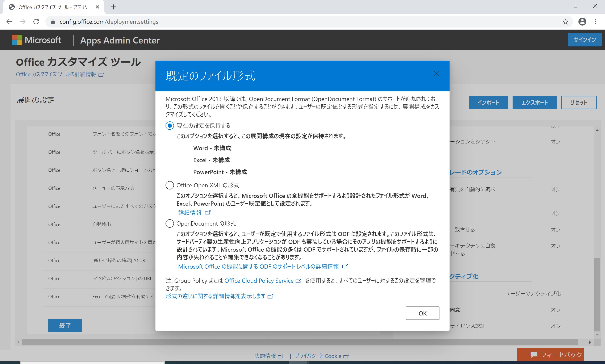
Task: Open the Chrome three-dot menu
Action: coord(596,22)
